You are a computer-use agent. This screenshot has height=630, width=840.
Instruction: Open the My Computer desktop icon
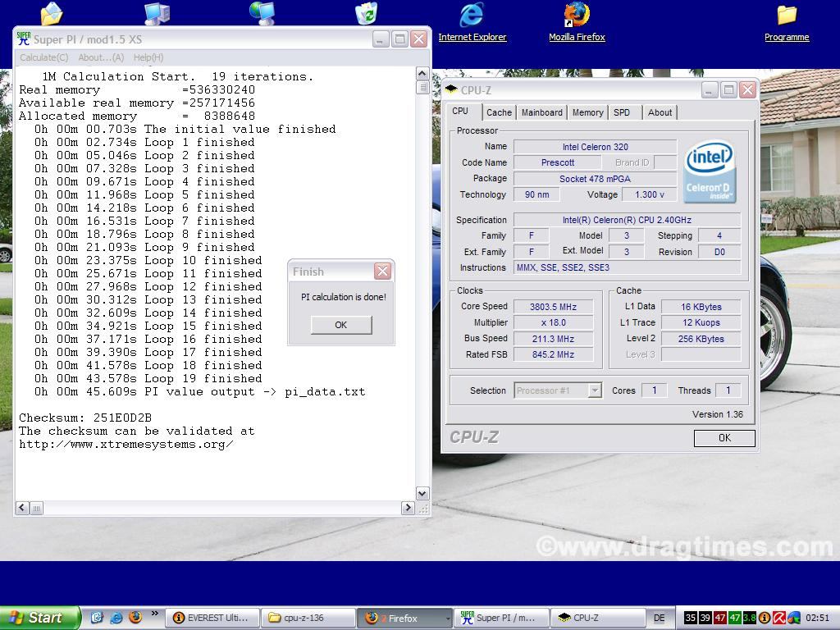click(157, 13)
